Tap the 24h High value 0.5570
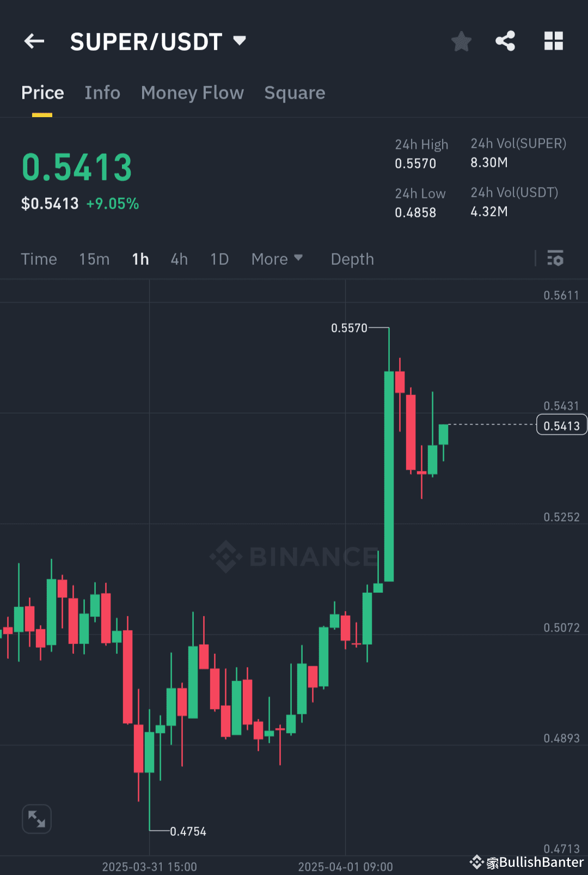This screenshot has width=588, height=875. pyautogui.click(x=415, y=163)
